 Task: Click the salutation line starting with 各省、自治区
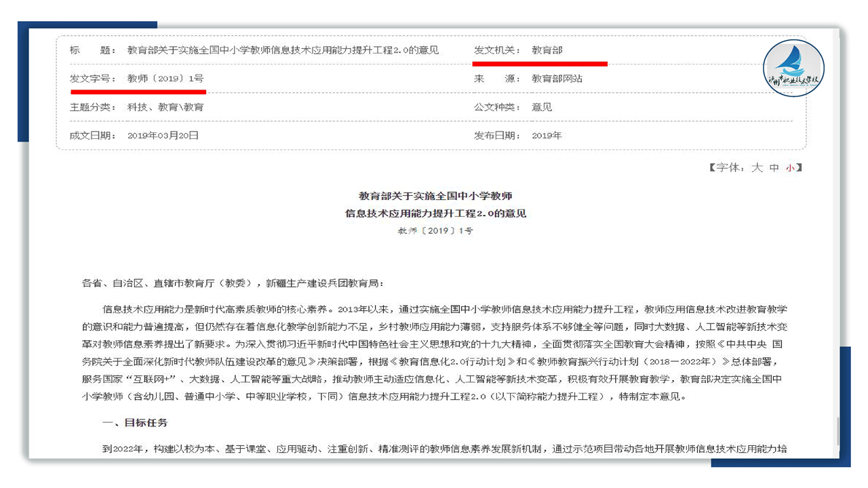pos(232,283)
